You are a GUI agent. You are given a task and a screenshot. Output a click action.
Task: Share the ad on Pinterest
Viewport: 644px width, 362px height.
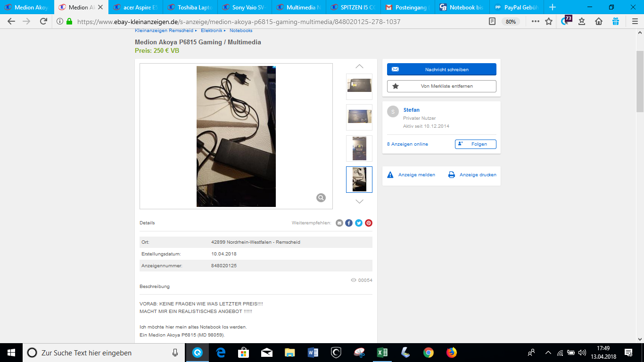point(369,223)
